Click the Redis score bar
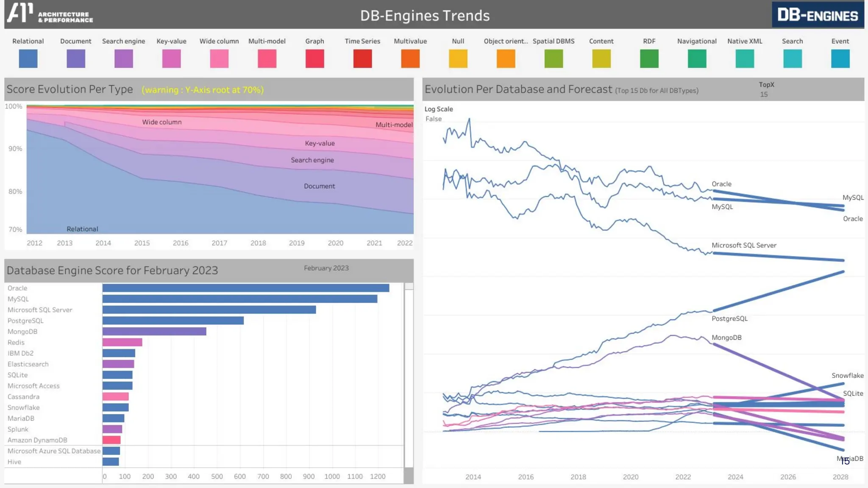Viewport: 868px width, 488px height. (122, 342)
